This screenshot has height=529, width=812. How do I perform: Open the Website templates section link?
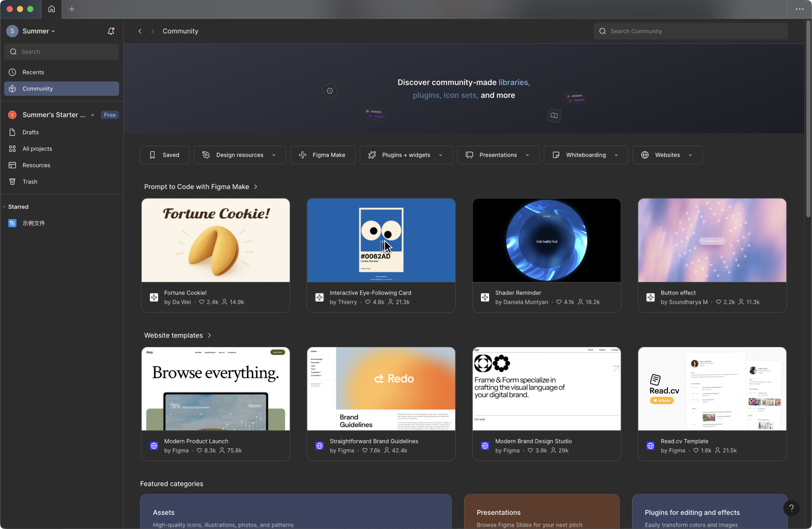177,336
